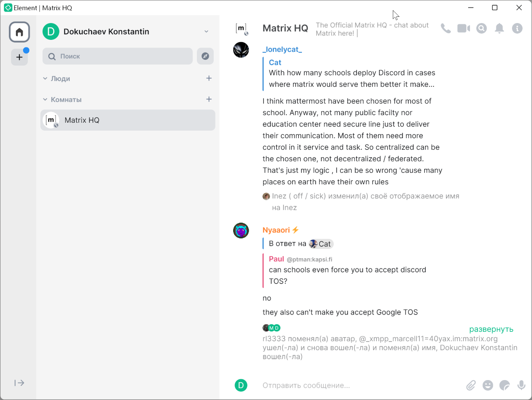Image resolution: width=532 pixels, height=400 pixels.
Task: Click the Google TOS message text
Action: click(x=340, y=312)
